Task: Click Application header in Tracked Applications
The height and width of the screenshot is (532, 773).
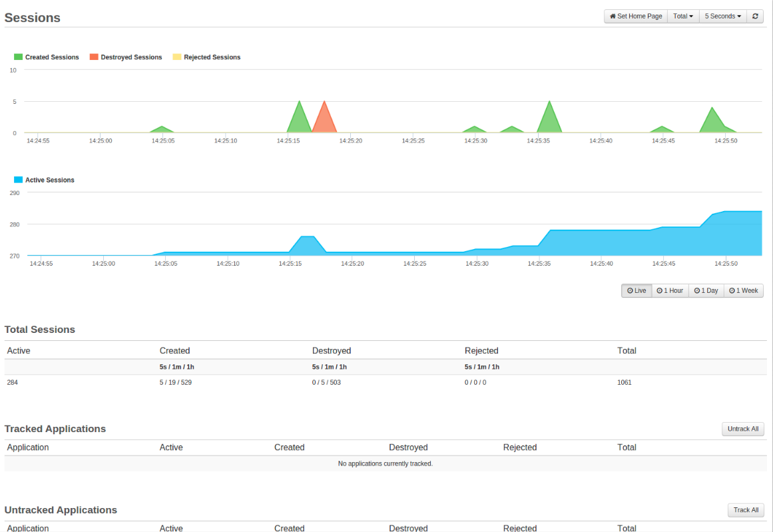Action: (x=28, y=447)
